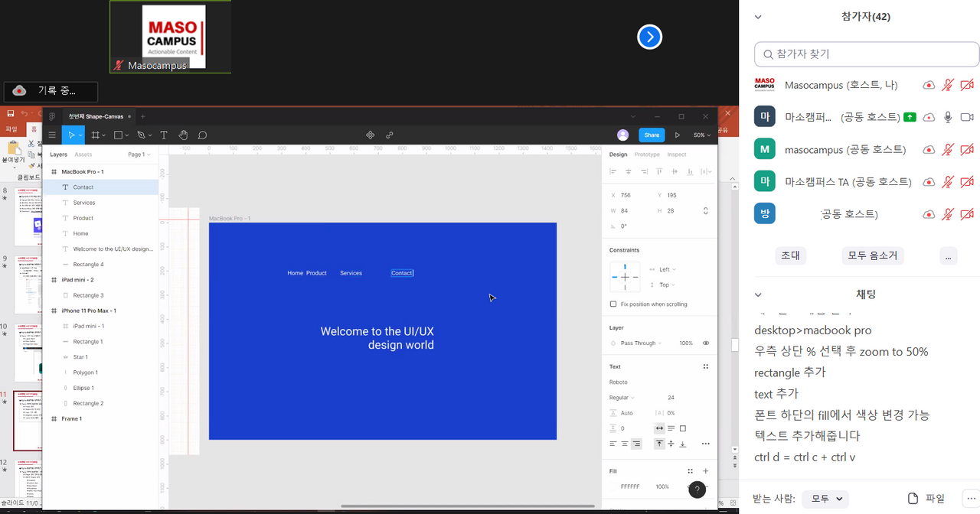Switch to the Assets tab
Image resolution: width=980 pixels, height=514 pixels.
(x=83, y=155)
